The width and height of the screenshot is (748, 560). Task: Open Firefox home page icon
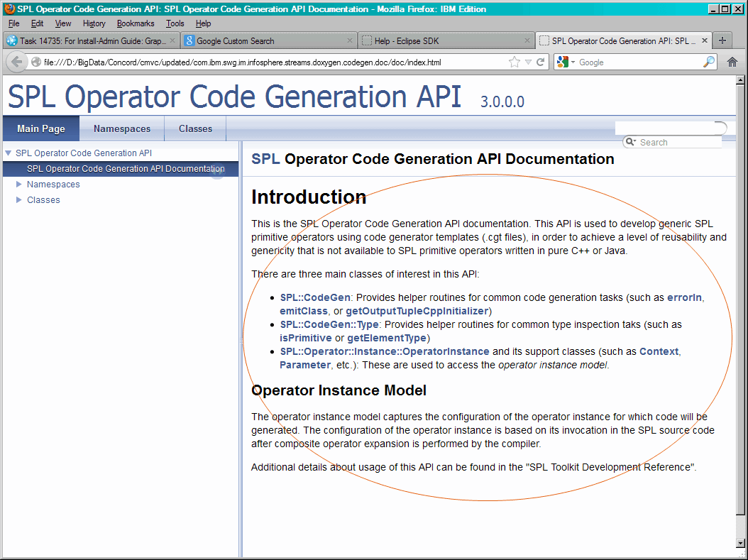732,62
